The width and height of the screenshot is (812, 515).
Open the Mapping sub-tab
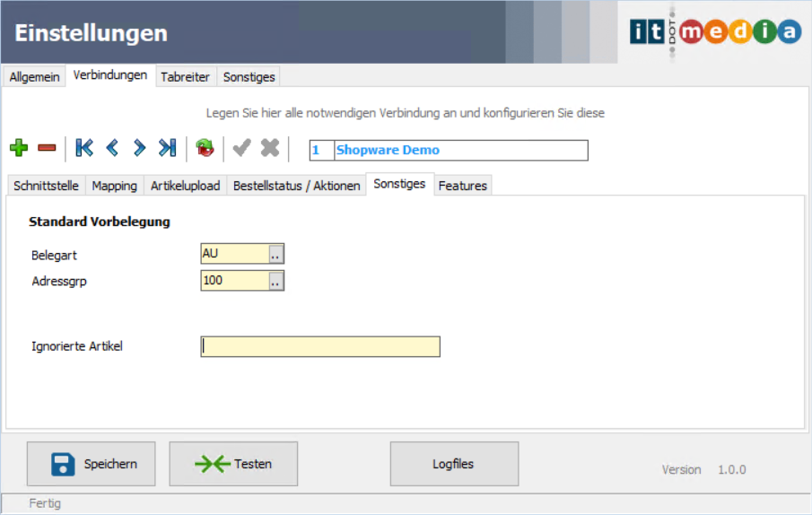coord(114,186)
